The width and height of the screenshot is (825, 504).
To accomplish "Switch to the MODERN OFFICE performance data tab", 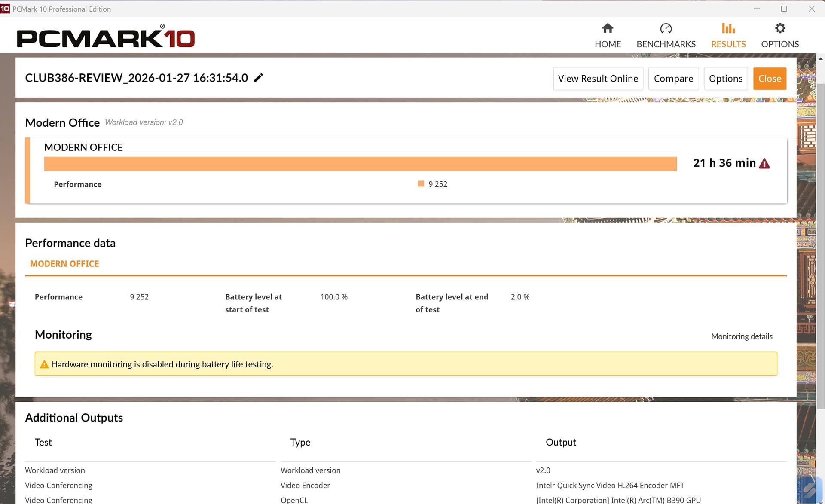I will pyautogui.click(x=64, y=264).
